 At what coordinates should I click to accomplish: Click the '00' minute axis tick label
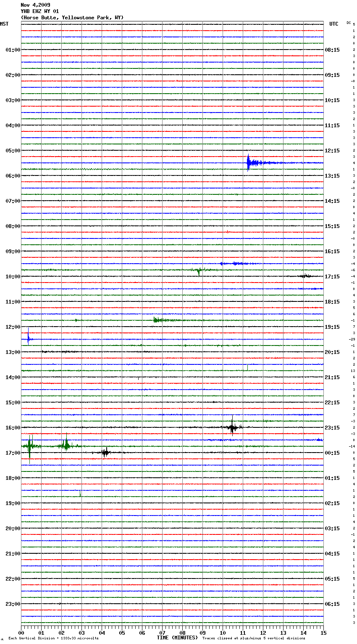click(x=21, y=633)
